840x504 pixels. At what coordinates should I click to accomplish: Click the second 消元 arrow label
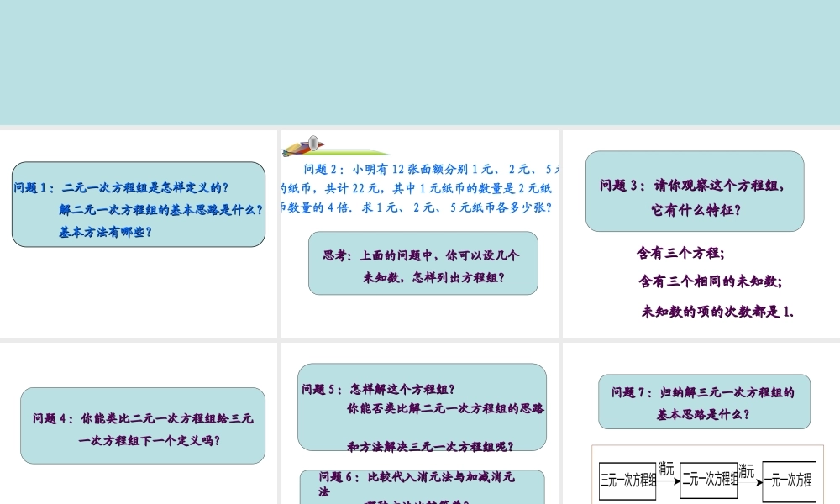pyautogui.click(x=746, y=471)
